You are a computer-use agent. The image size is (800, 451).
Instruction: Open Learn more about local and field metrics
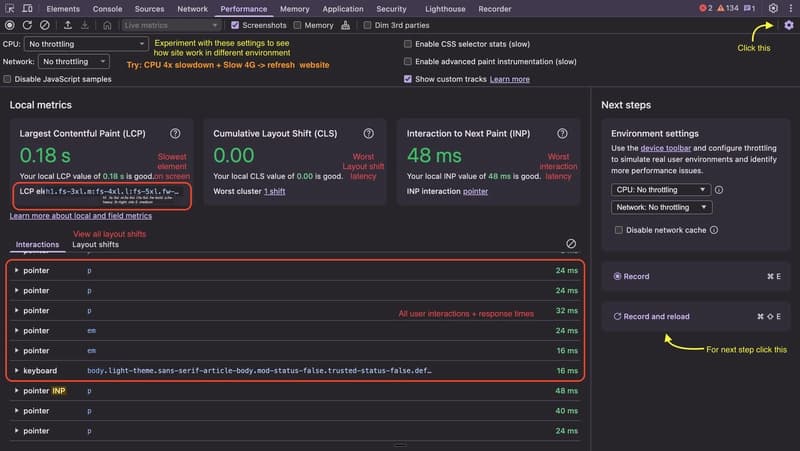(x=81, y=216)
